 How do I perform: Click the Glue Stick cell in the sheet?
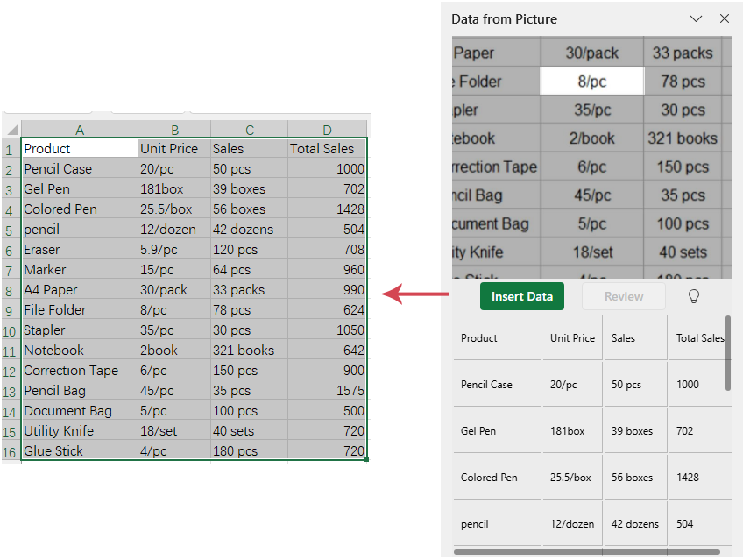coord(80,451)
